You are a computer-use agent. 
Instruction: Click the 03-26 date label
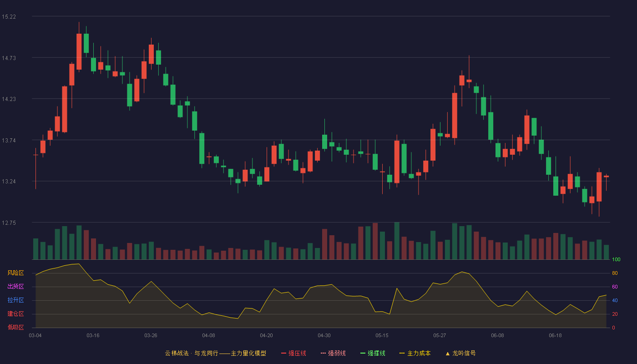pyautogui.click(x=151, y=335)
